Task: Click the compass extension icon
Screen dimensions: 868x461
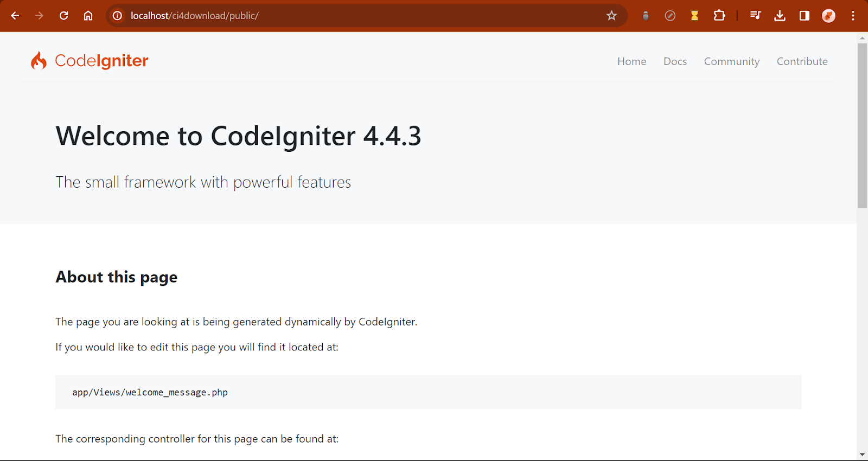Action: click(670, 16)
